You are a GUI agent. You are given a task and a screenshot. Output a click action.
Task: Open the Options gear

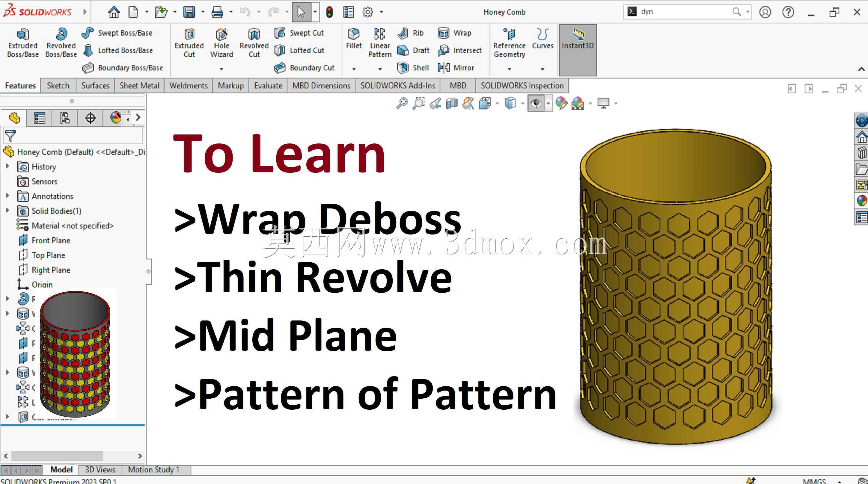click(x=368, y=12)
